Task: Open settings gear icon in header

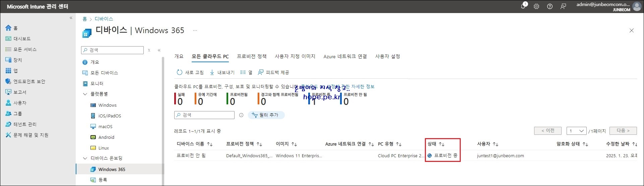Action: click(x=536, y=6)
